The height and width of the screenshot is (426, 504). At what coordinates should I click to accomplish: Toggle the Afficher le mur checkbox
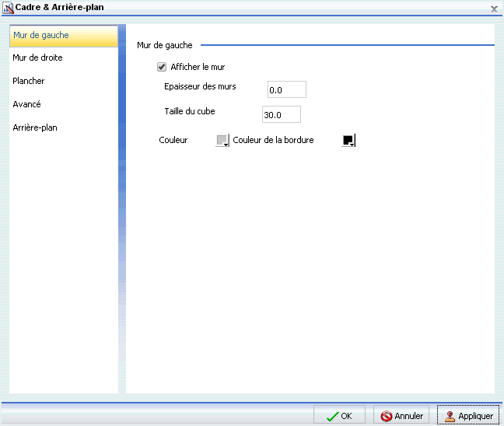[x=162, y=67]
